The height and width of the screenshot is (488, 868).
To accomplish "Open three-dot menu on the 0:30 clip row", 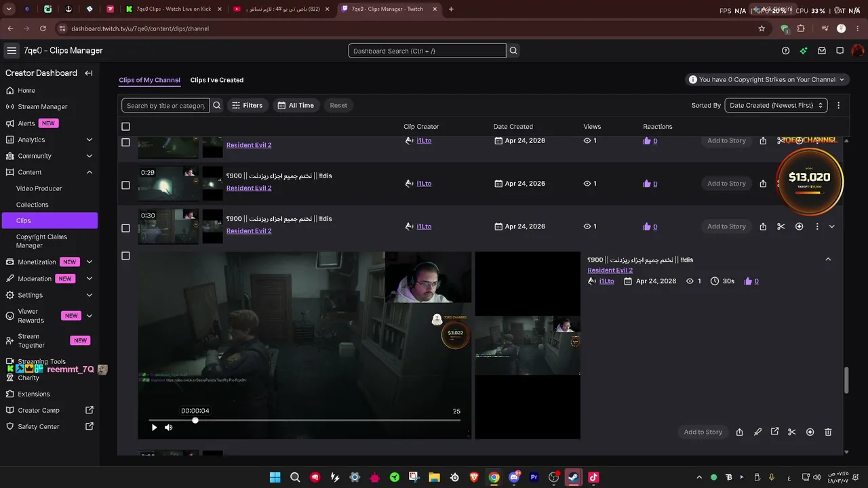I will point(817,226).
